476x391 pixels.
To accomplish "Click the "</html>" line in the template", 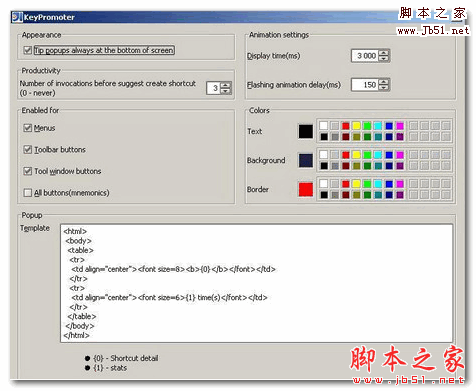I will point(76,335).
